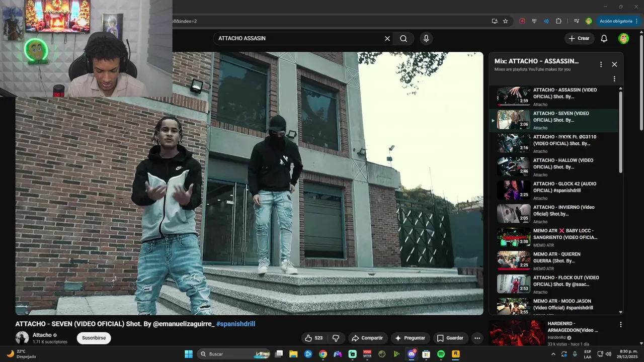
Task: Subscribe with the Suscribirse button
Action: [94, 338]
